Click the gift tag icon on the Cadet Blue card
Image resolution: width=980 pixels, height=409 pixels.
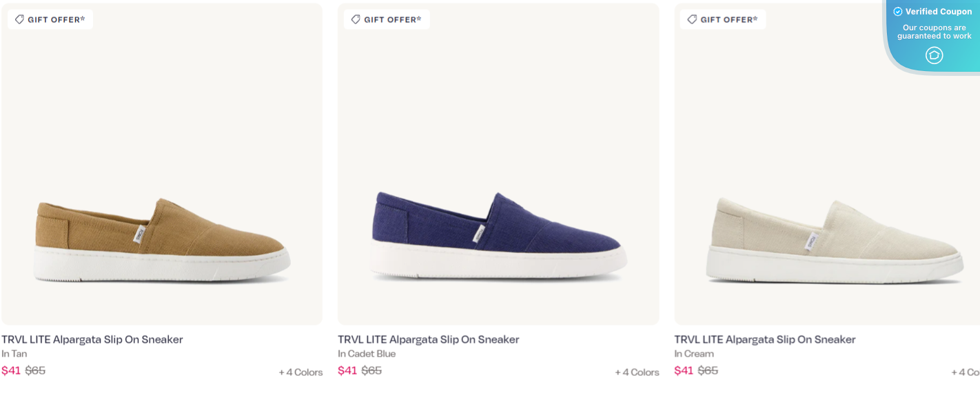click(356, 19)
